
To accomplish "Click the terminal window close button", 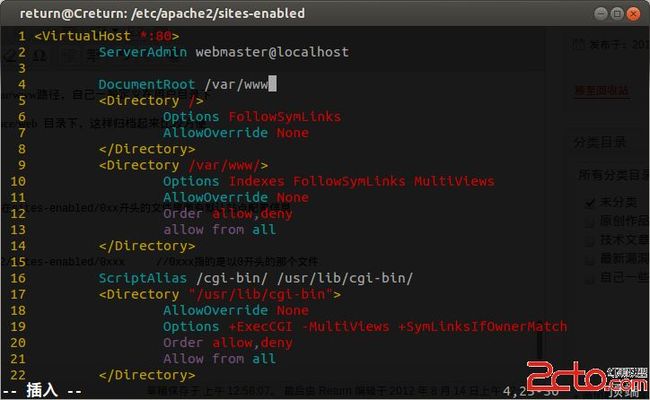I will [x=633, y=14].
